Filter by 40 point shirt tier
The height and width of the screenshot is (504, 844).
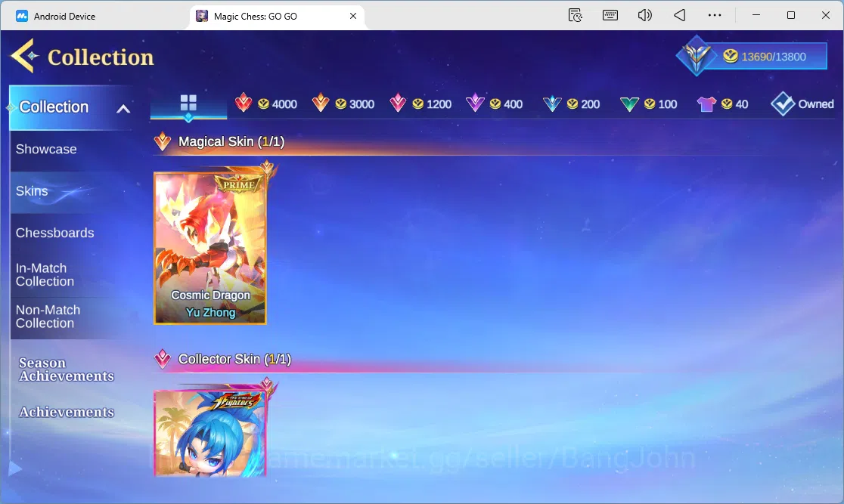tap(722, 104)
